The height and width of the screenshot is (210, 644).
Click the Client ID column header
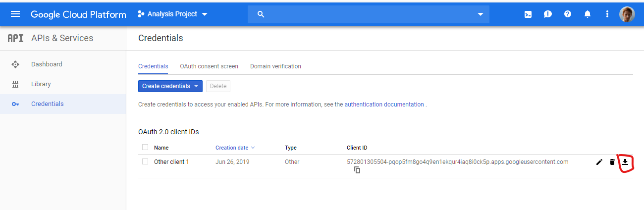pos(357,148)
